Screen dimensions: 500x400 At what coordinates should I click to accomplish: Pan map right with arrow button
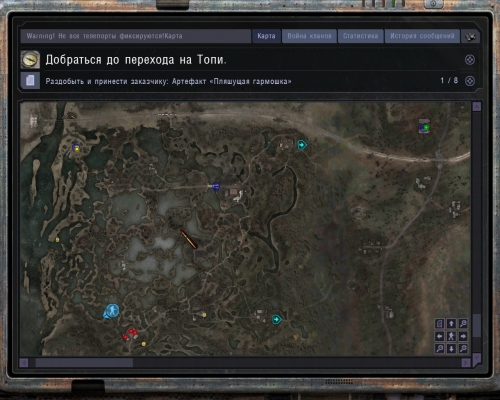[x=463, y=336]
